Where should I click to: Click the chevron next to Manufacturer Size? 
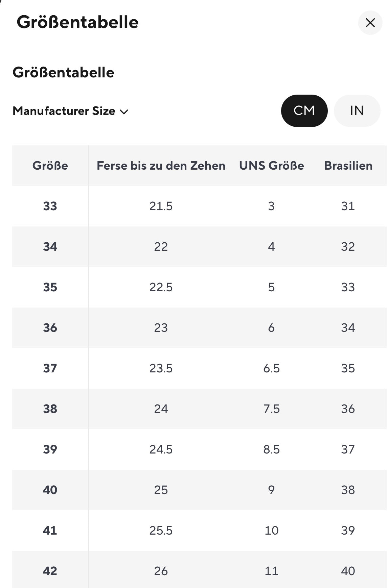coord(124,112)
